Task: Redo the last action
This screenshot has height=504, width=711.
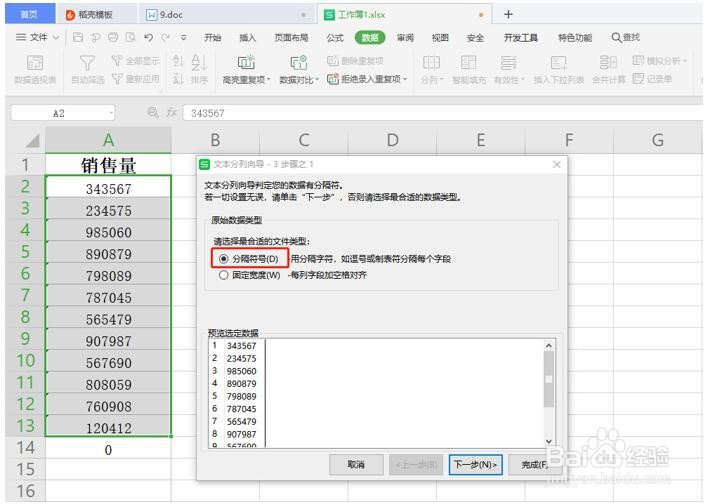Action: tap(166, 38)
